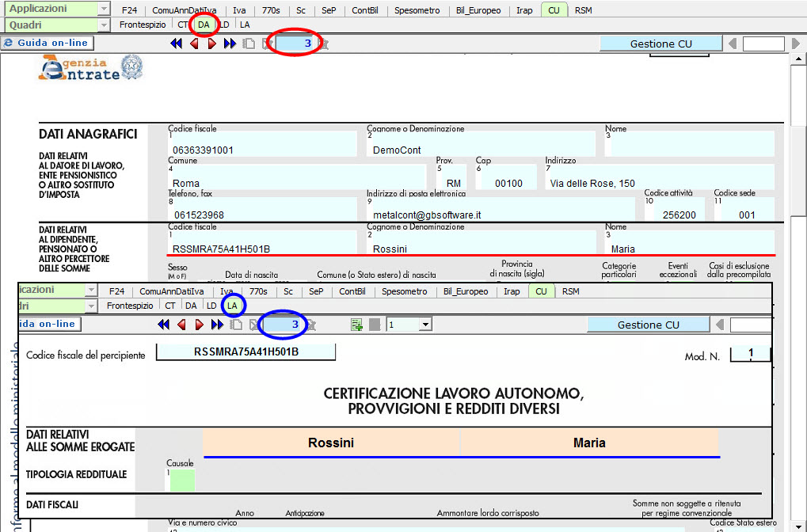Click the green Causale field

click(x=183, y=480)
